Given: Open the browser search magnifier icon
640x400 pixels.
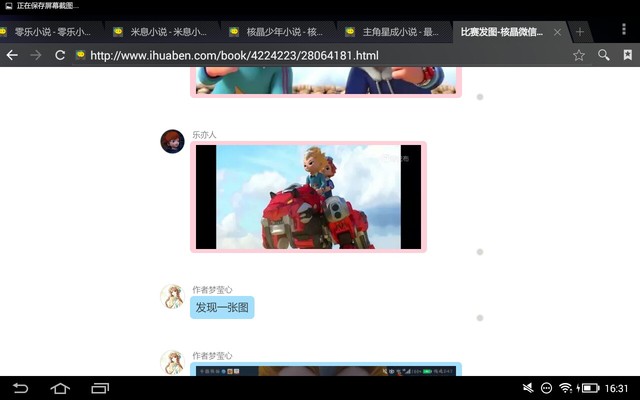Looking at the screenshot, I should (x=604, y=55).
